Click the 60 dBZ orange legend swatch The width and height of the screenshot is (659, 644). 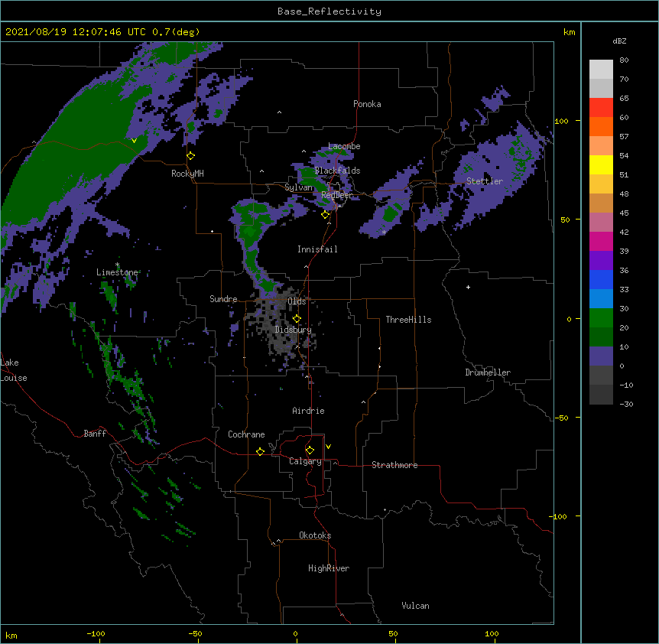point(601,126)
